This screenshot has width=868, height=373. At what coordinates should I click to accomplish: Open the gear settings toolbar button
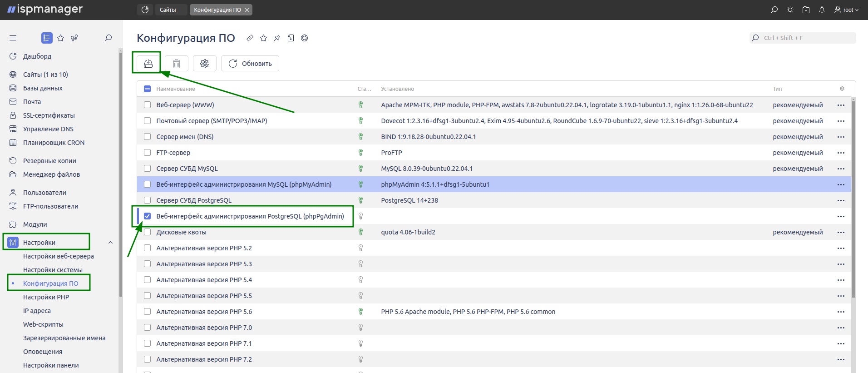205,64
